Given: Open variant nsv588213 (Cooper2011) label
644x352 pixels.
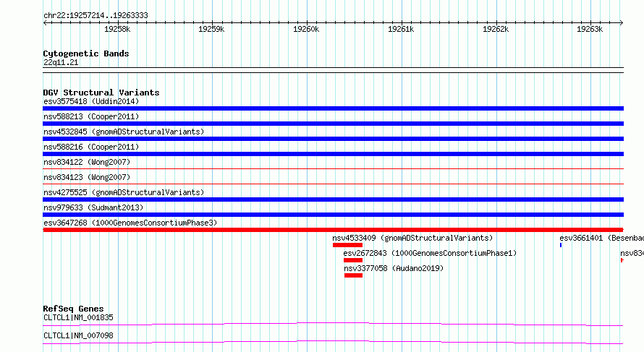Looking at the screenshot, I should pyautogui.click(x=91, y=116).
